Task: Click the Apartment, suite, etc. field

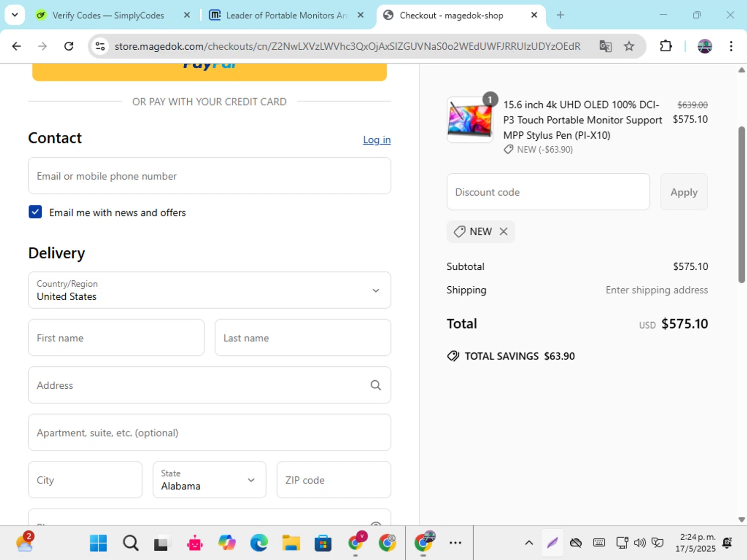Action: coord(209,432)
